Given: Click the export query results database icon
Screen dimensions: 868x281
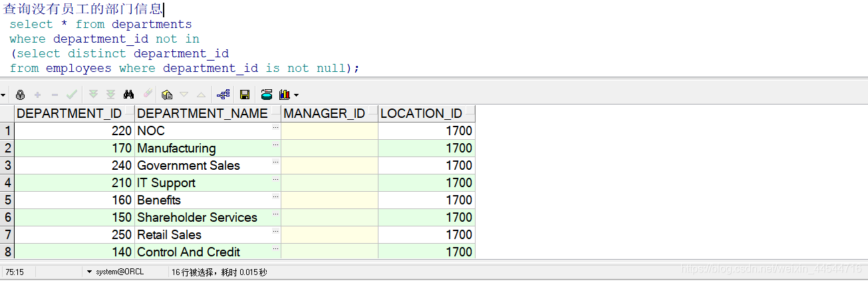Looking at the screenshot, I should point(267,95).
